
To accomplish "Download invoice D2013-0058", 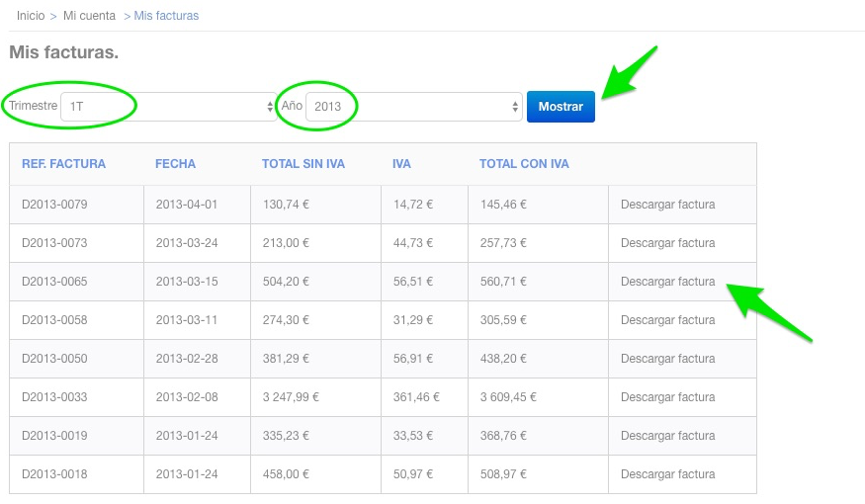I will click(x=667, y=320).
